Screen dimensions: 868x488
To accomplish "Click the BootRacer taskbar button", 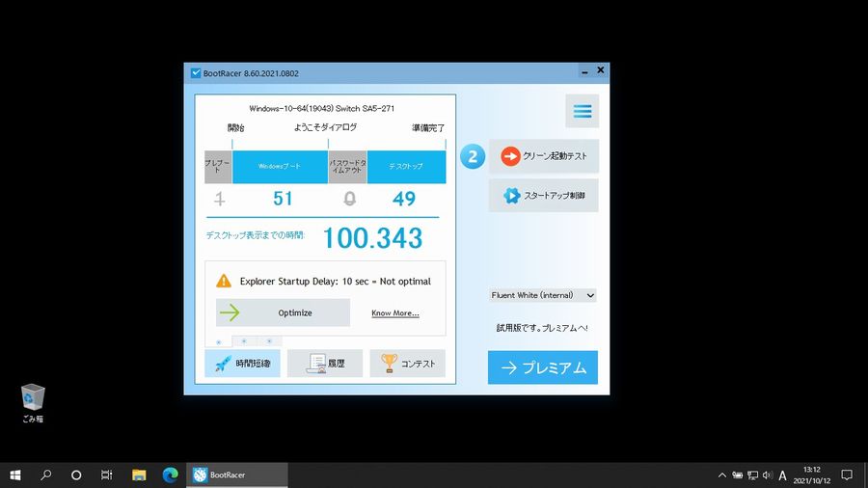I will pos(237,474).
